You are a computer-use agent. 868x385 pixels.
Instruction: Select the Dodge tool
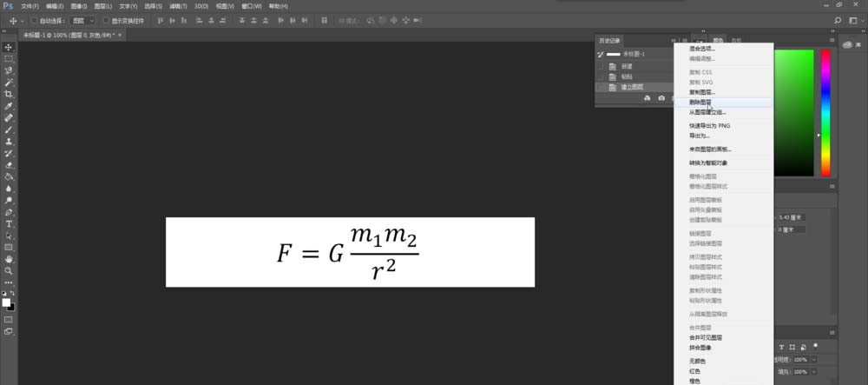click(9, 200)
